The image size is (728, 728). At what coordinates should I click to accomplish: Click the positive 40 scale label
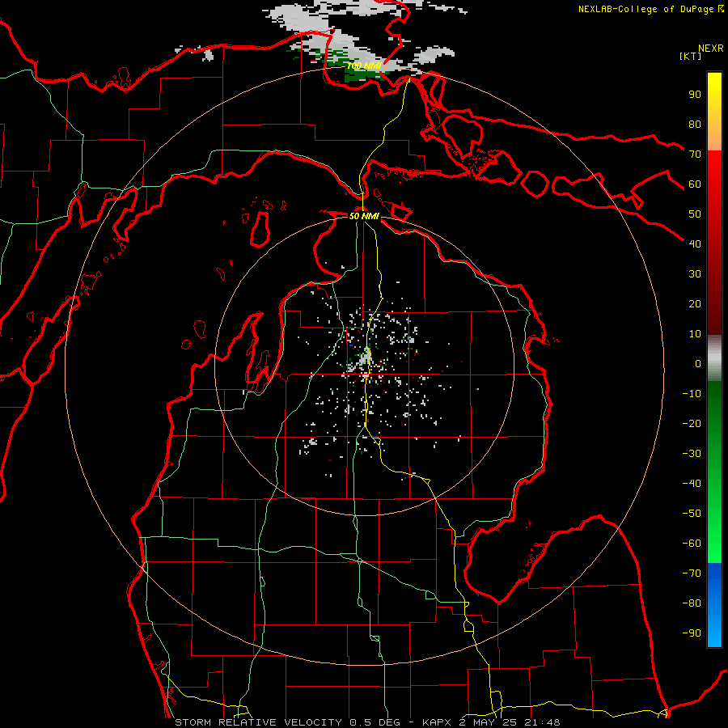click(695, 244)
